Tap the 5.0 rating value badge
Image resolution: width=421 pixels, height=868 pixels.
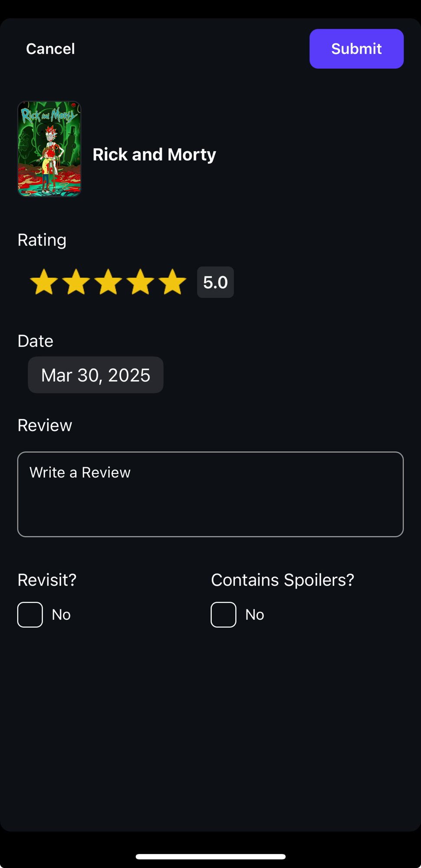[x=215, y=283]
